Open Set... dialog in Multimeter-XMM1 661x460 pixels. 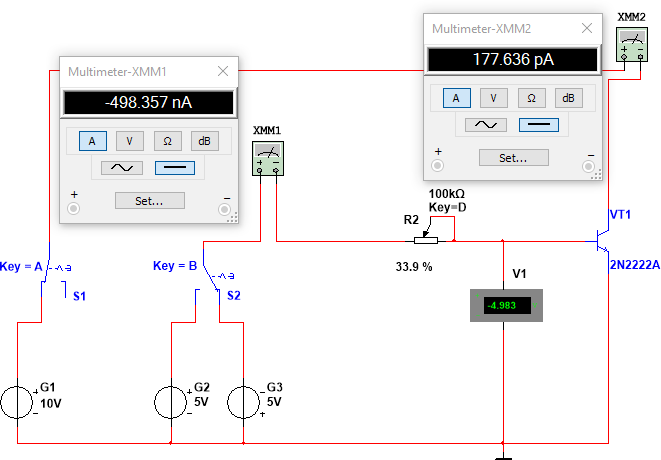pos(150,201)
